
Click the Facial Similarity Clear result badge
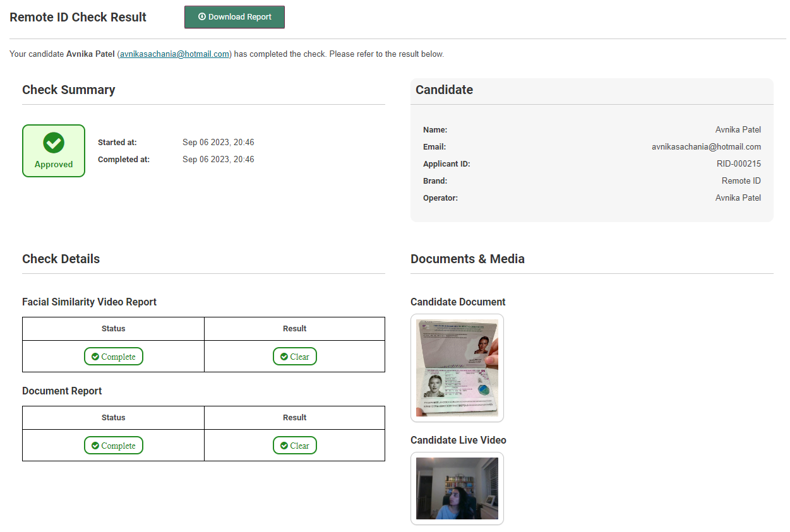[294, 357]
